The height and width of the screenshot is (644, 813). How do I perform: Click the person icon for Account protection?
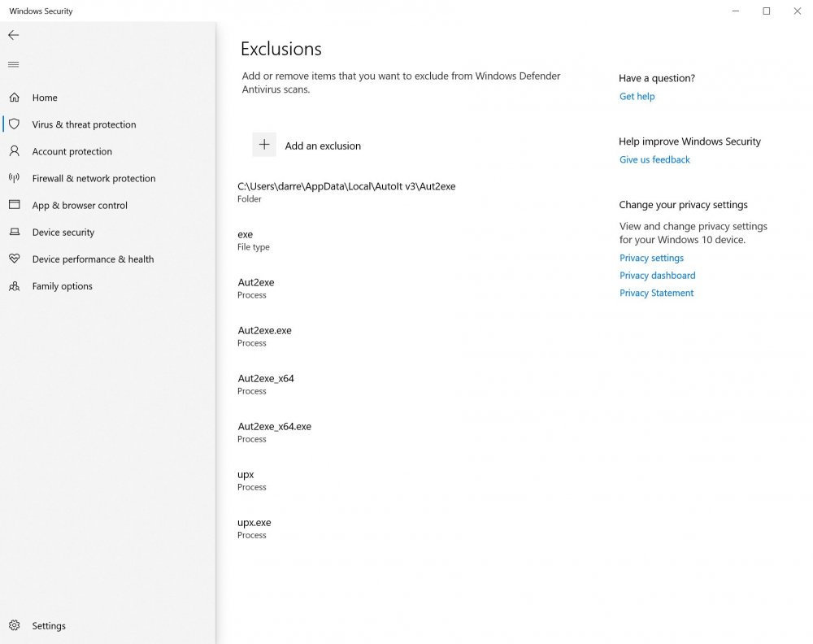[x=15, y=151]
